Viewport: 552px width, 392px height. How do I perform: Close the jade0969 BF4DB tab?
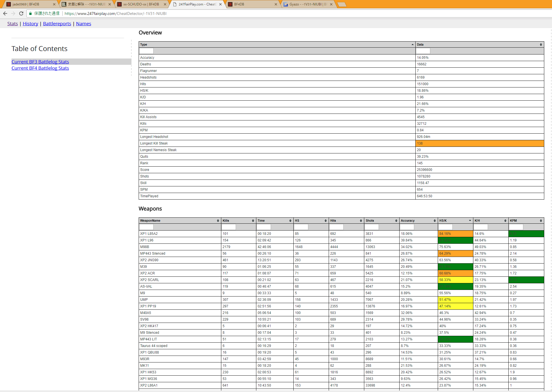54,4
